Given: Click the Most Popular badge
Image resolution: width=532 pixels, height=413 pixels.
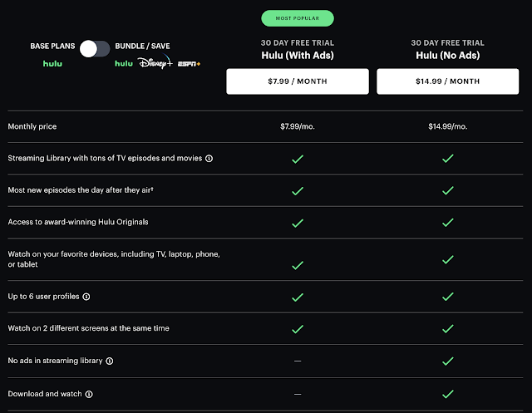Looking at the screenshot, I should pos(298,17).
